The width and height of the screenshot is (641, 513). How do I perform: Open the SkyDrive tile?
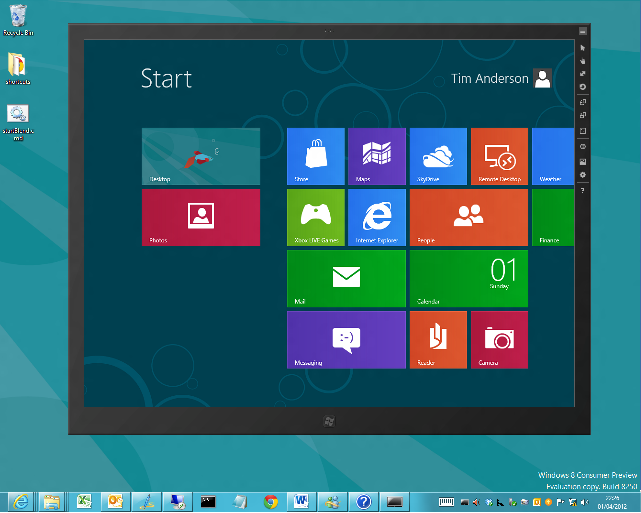(x=438, y=156)
